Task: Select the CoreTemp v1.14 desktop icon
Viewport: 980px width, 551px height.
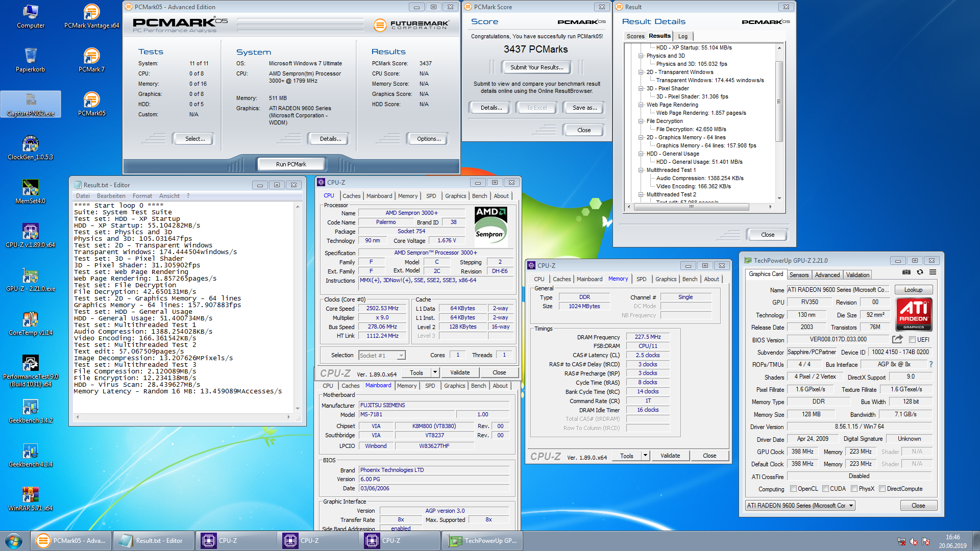Action: coord(31,323)
